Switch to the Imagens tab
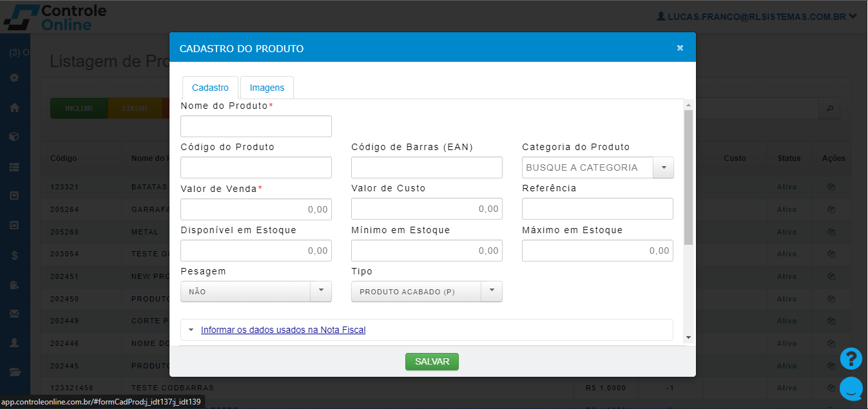Screen dimensions: 868x409 (267, 88)
